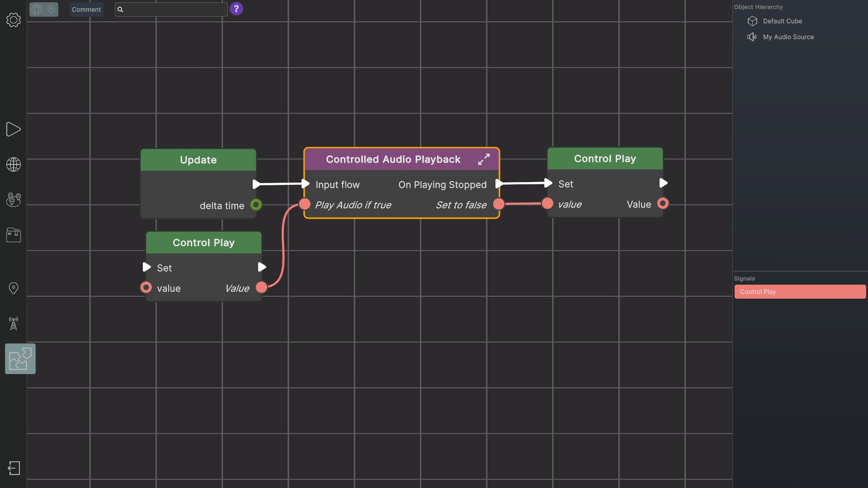
Task: Click the My Audio Source speaker icon
Action: (752, 37)
